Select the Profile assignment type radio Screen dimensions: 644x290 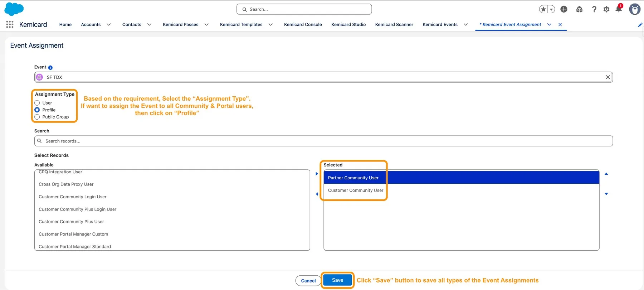point(37,110)
